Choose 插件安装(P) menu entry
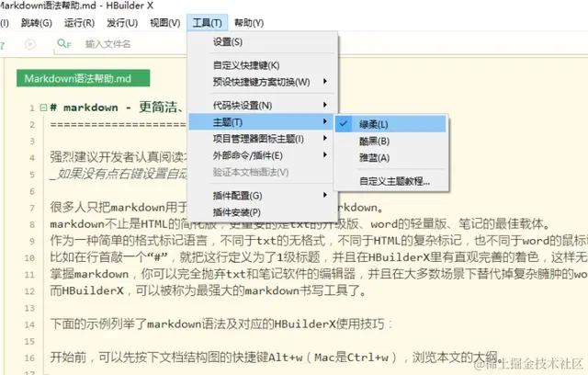Image resolution: width=588 pixels, height=375 pixels. (263, 212)
